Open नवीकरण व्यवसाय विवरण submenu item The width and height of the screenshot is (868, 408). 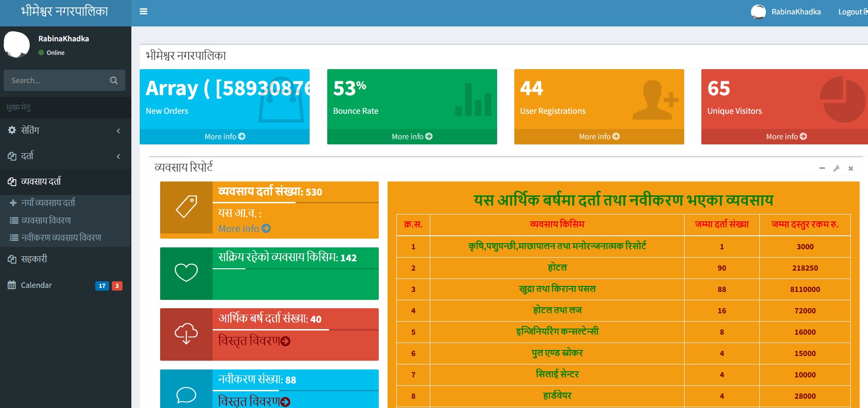pos(61,238)
